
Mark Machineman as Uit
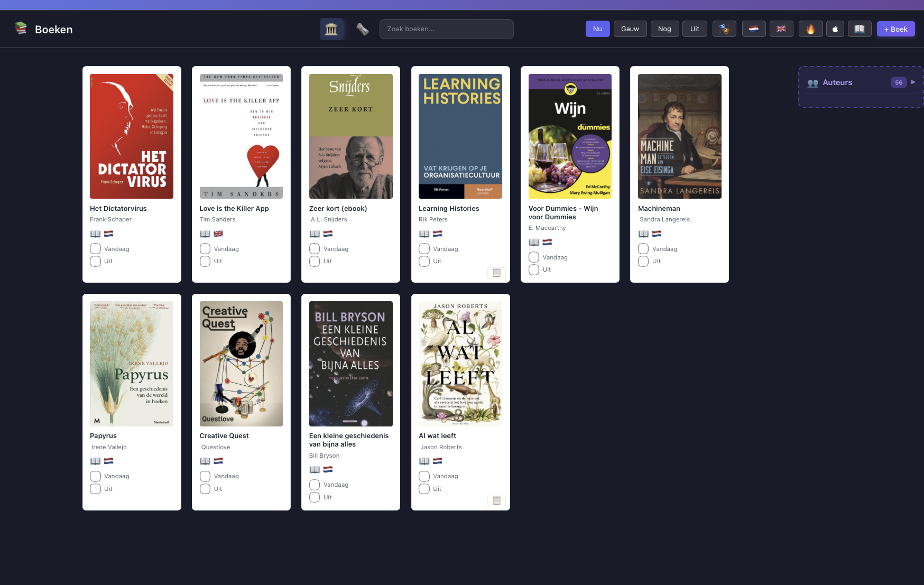(x=643, y=261)
